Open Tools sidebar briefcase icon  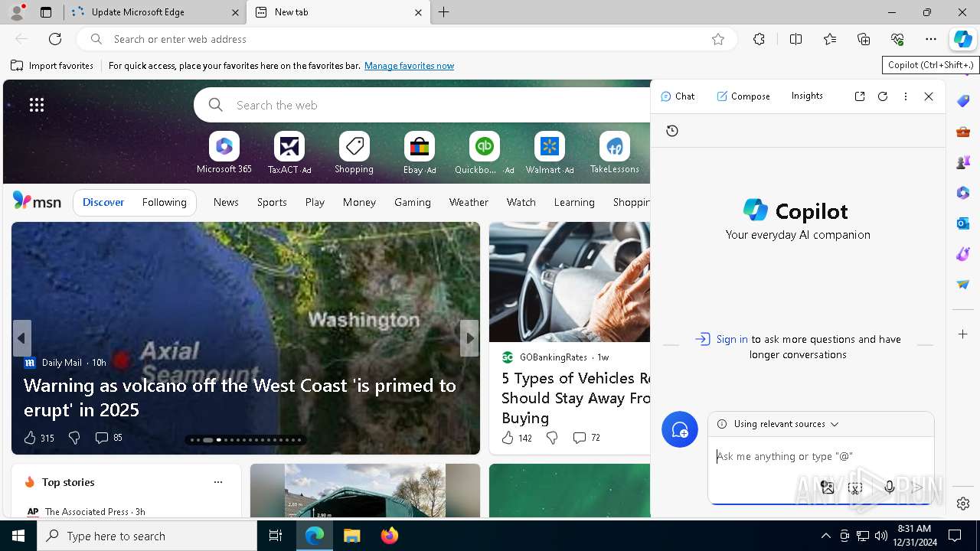pyautogui.click(x=963, y=132)
